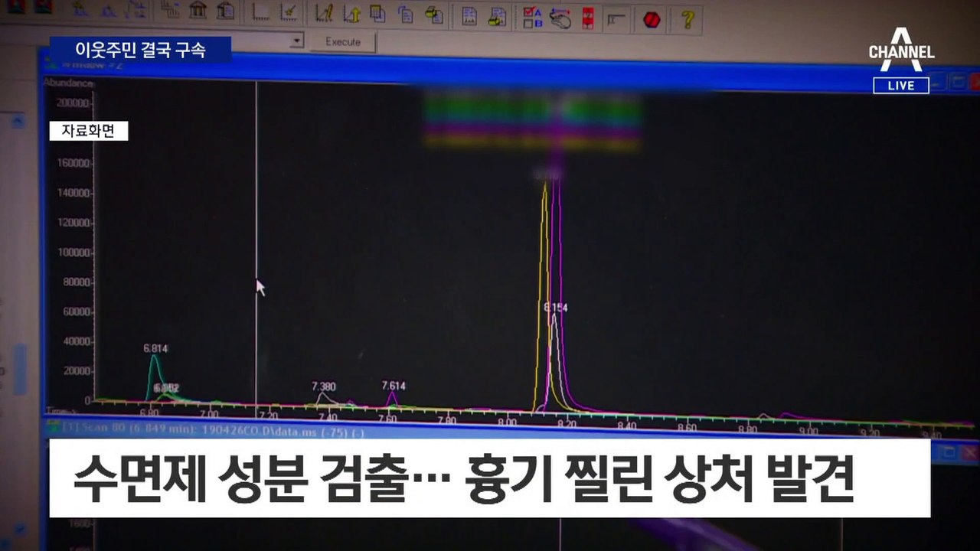Click the building with clipboard toolbar icon

tap(225, 11)
